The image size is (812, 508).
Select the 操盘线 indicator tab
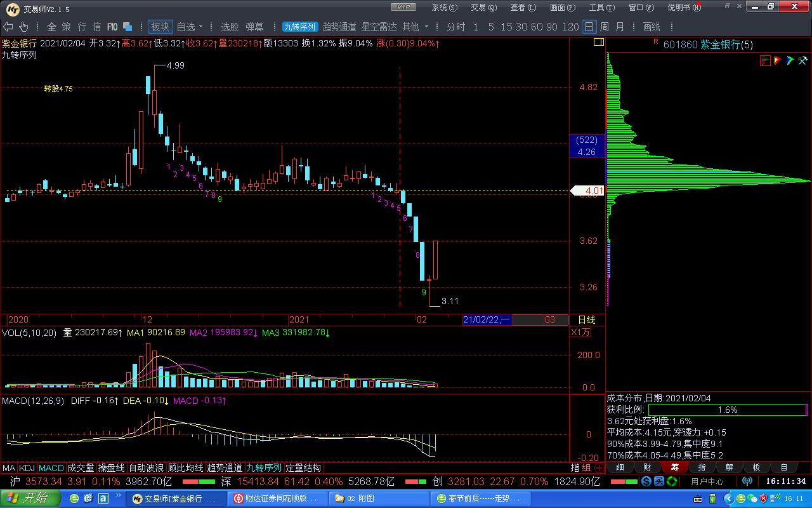[x=111, y=468]
